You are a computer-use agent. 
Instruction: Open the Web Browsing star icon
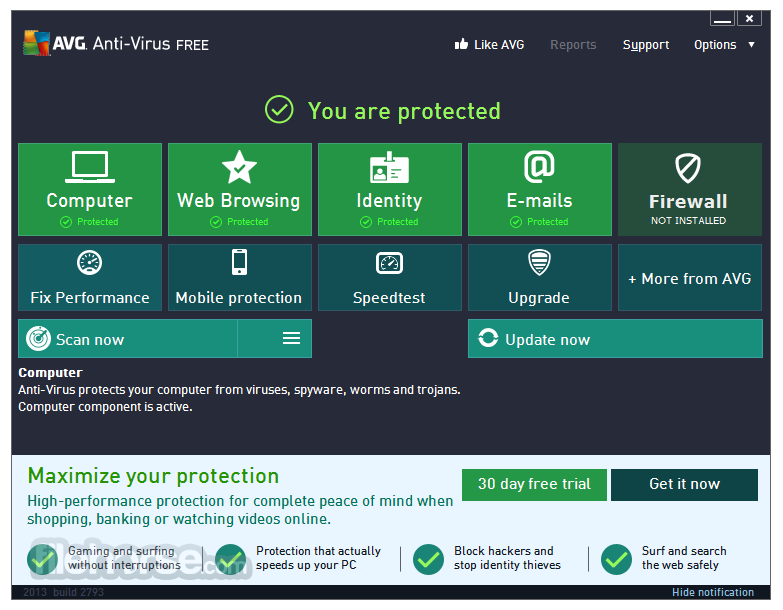tap(240, 167)
